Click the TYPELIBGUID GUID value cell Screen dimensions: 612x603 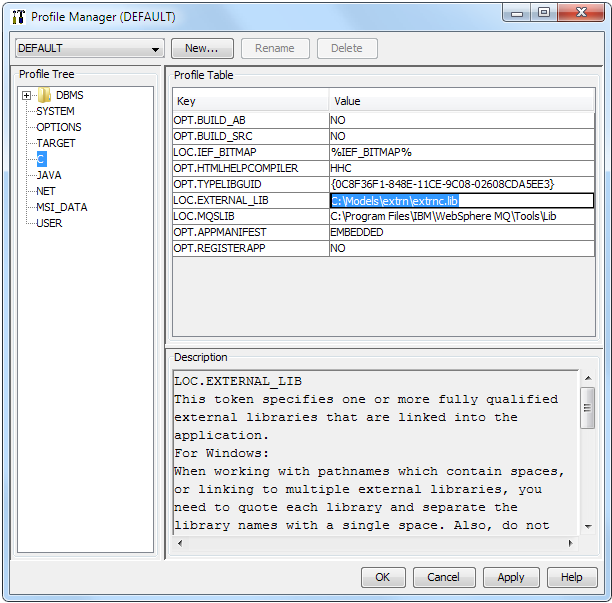click(462, 184)
